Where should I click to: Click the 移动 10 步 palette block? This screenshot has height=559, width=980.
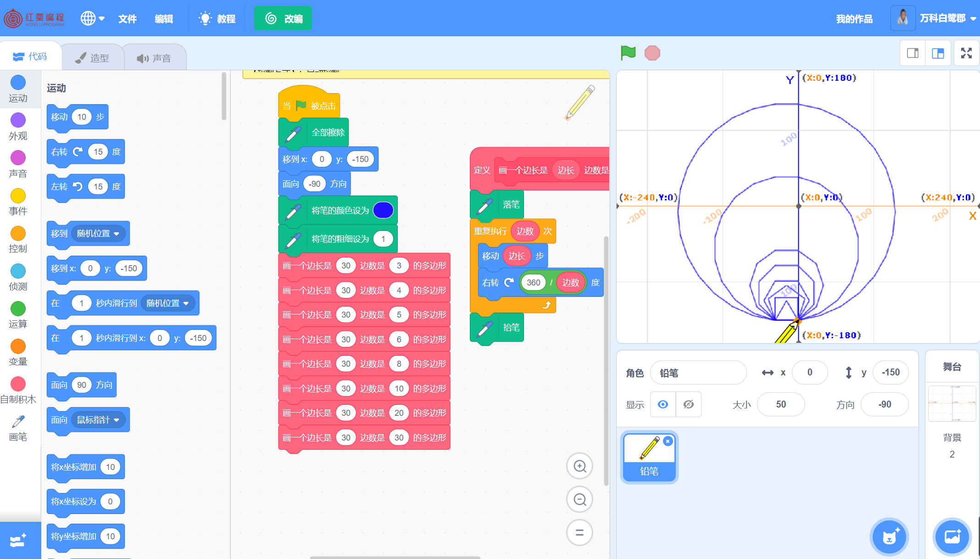click(x=77, y=117)
